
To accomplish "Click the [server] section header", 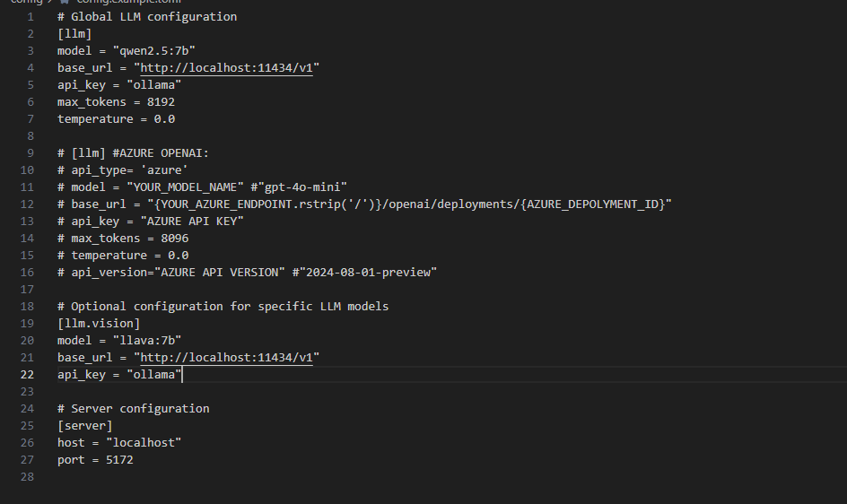I will [x=85, y=426].
